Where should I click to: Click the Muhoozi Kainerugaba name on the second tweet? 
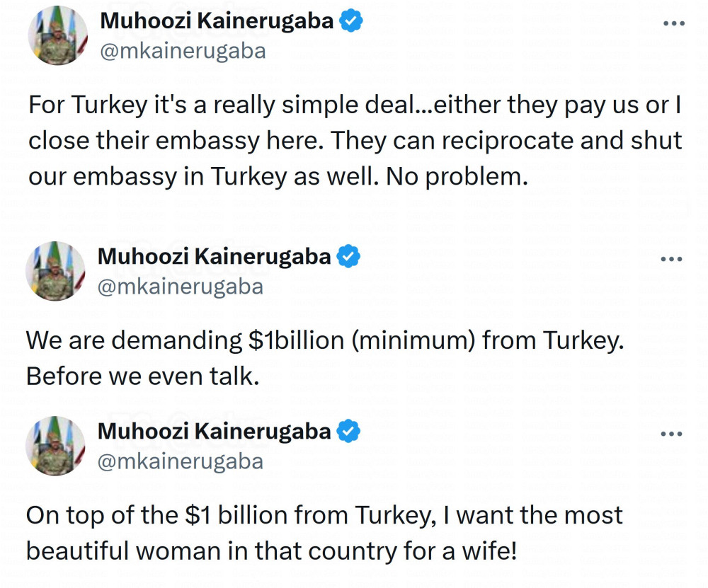(214, 256)
